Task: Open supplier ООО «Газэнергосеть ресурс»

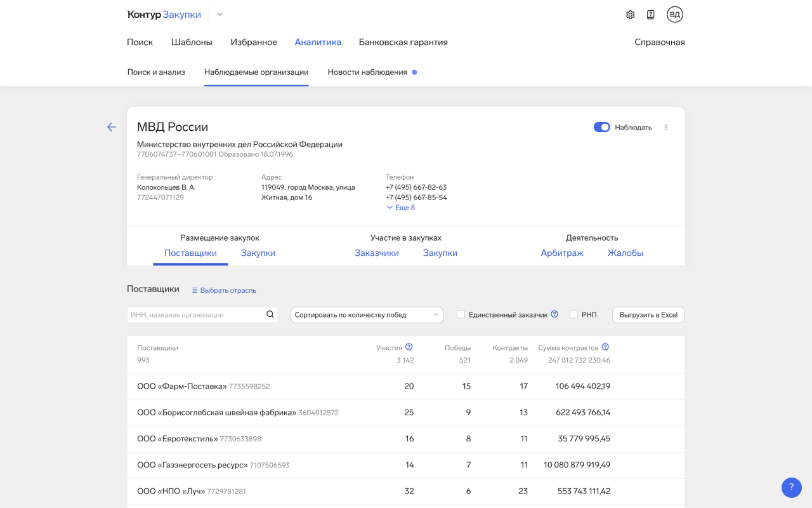Action: pyautogui.click(x=192, y=465)
